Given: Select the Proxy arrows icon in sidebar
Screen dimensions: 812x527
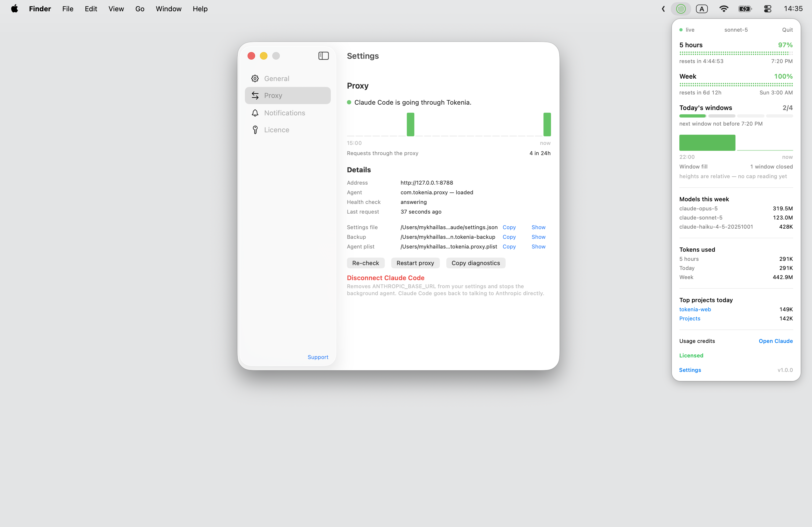Looking at the screenshot, I should click(255, 96).
